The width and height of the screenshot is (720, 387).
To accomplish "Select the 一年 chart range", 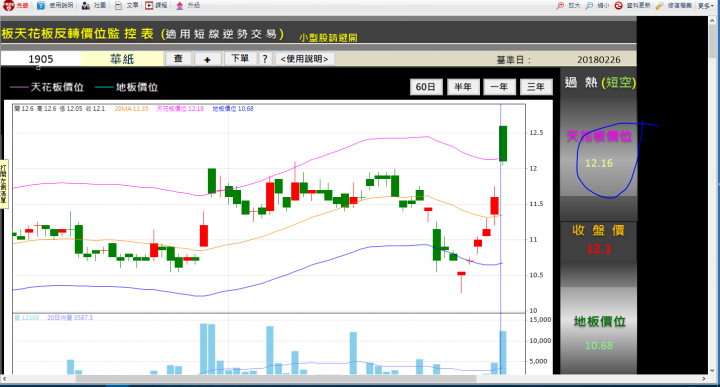I will click(499, 87).
